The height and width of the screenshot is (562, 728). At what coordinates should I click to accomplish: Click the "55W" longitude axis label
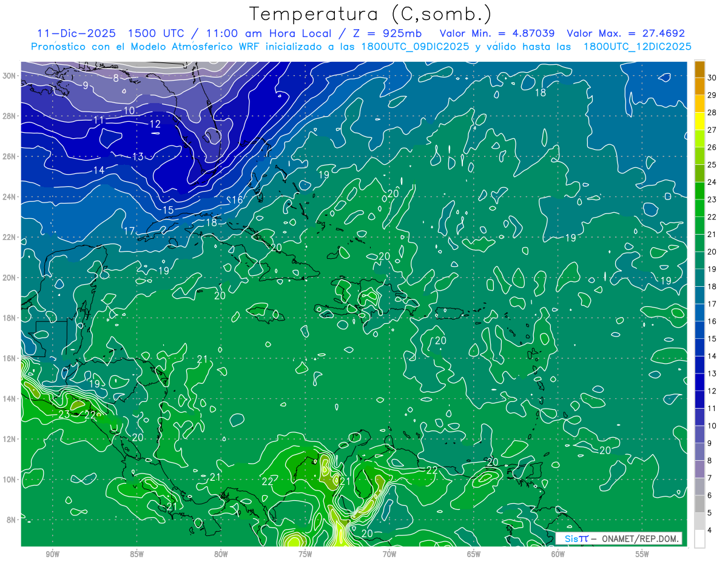click(x=642, y=554)
